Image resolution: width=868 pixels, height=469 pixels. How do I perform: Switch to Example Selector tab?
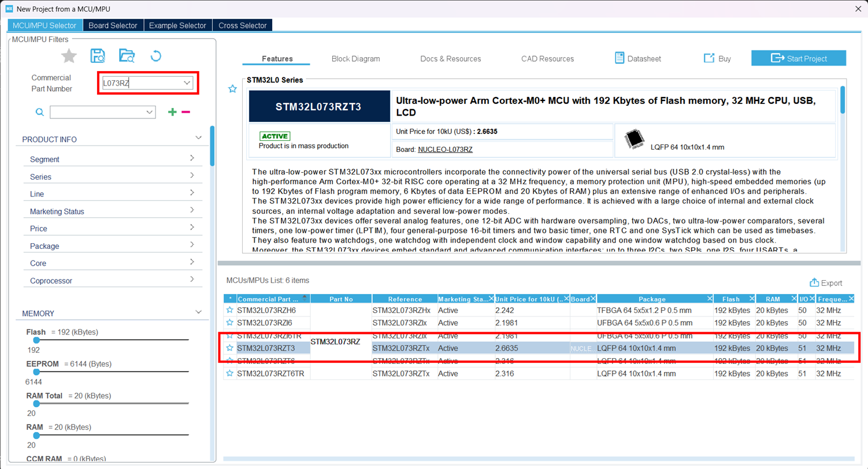click(177, 25)
